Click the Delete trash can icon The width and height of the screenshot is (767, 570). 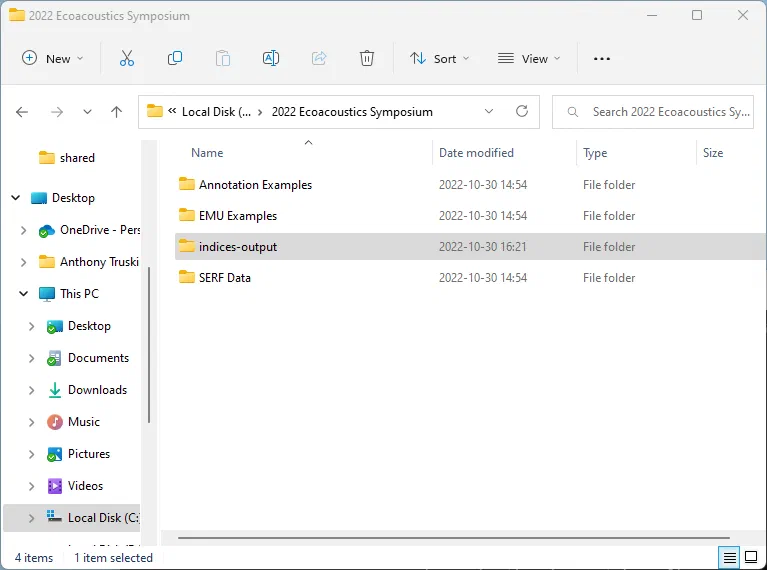[x=367, y=58]
